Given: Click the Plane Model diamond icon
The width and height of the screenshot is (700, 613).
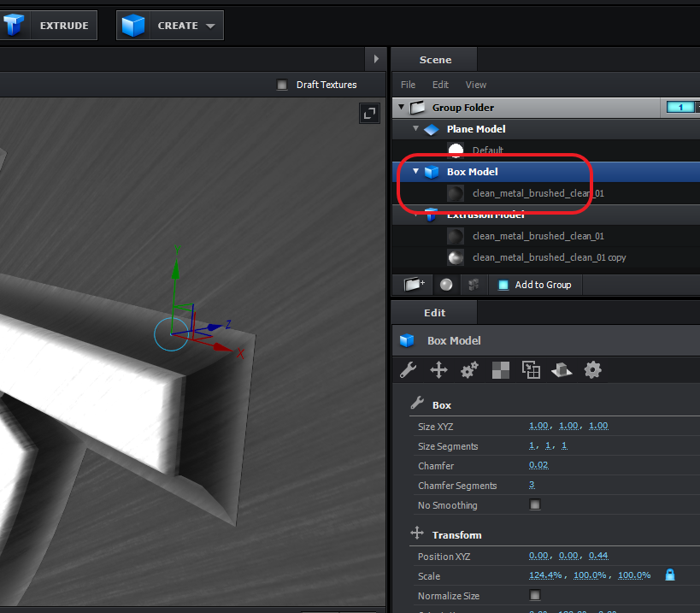Looking at the screenshot, I should click(432, 129).
